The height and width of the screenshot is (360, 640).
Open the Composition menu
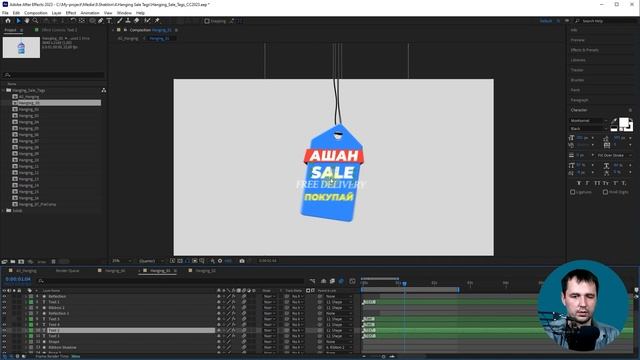[x=36, y=13]
